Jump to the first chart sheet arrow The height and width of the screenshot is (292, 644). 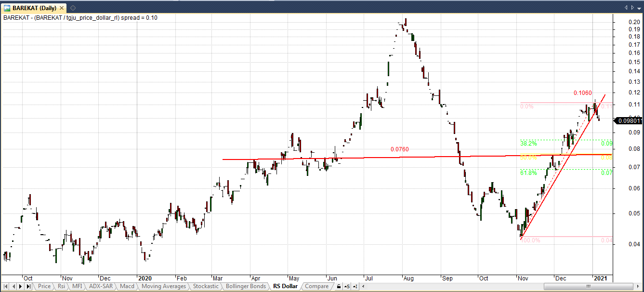click(5, 286)
